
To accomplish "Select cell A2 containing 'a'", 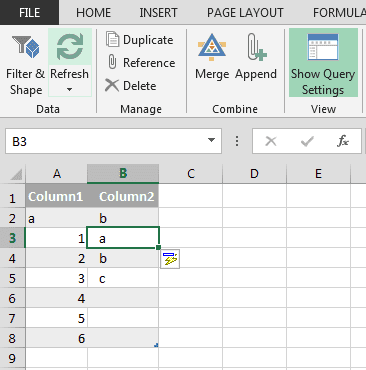I will [56, 218].
